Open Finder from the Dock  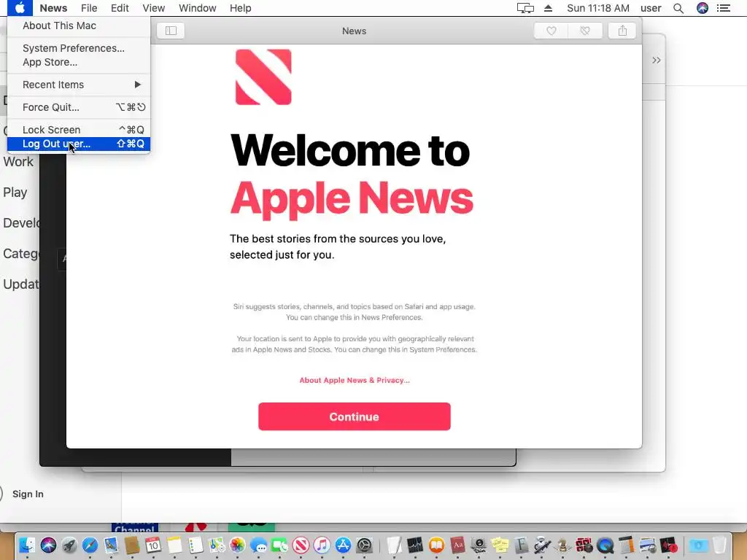click(27, 545)
